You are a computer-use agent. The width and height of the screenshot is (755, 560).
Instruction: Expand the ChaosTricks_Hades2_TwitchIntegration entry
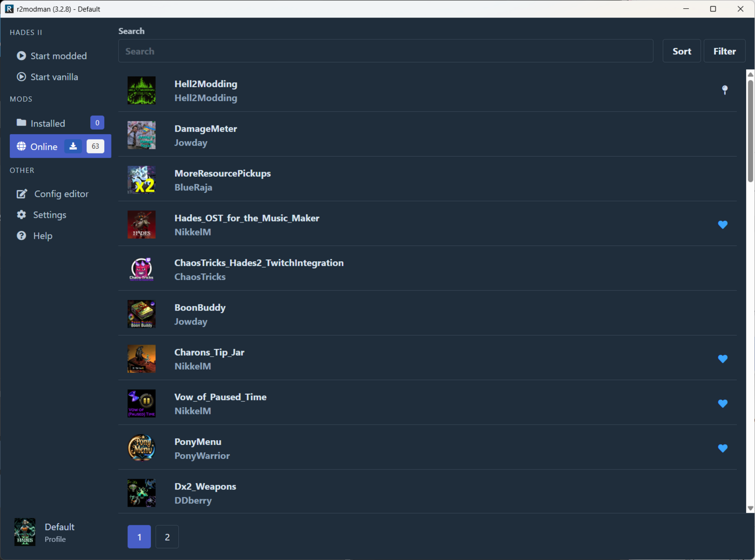tap(427, 269)
